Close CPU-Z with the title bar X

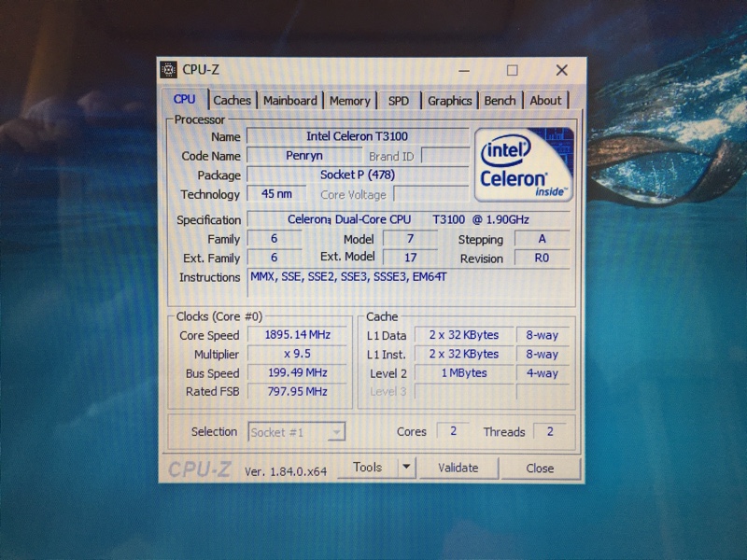[562, 71]
